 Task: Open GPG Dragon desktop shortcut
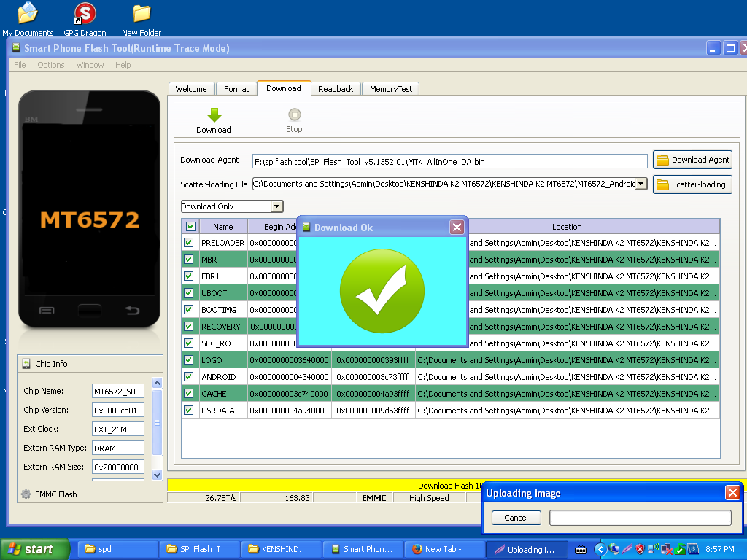pyautogui.click(x=85, y=14)
